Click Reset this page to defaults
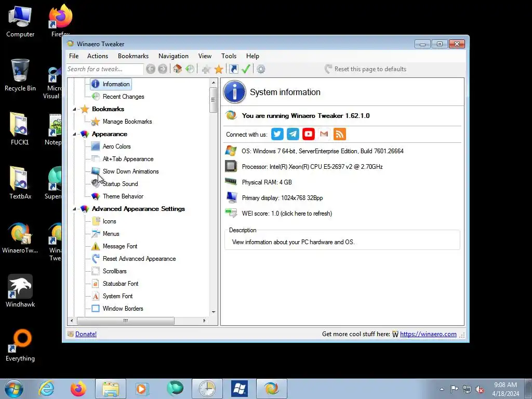532x399 pixels. [x=365, y=69]
